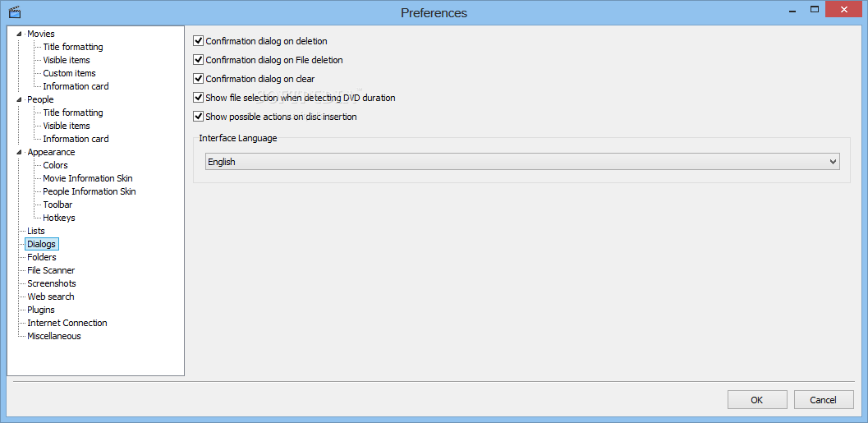
Task: Select the Dialogs tree item
Action: point(42,244)
